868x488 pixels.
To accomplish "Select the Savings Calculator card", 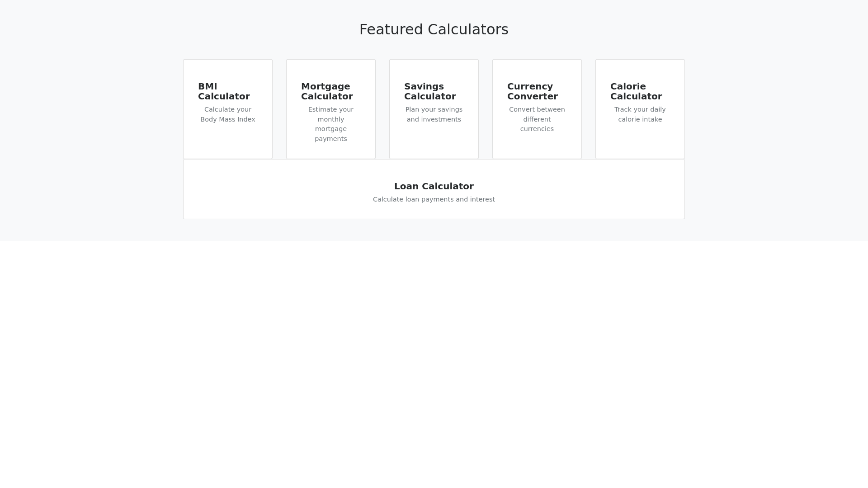I will pos(434,140).
